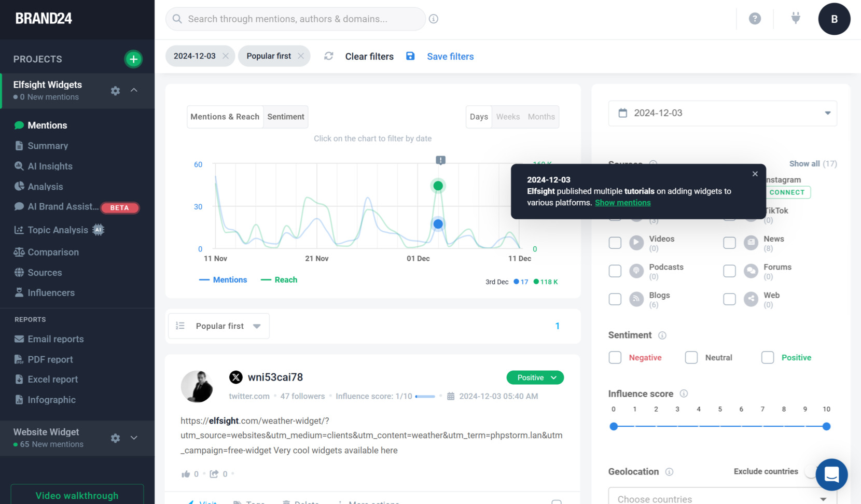Open the Infographic report
The height and width of the screenshot is (504, 861).
(50, 399)
